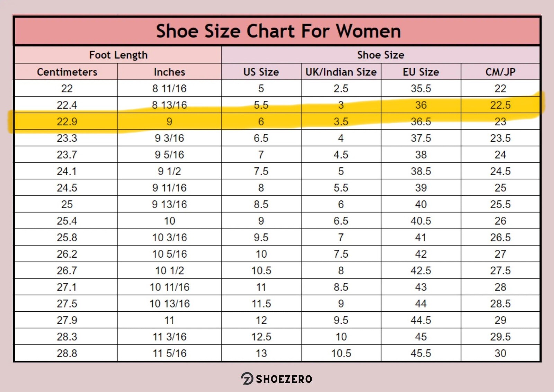This screenshot has height=392, width=554.
Task: Select the "8 11/16" inches cell
Action: [169, 88]
